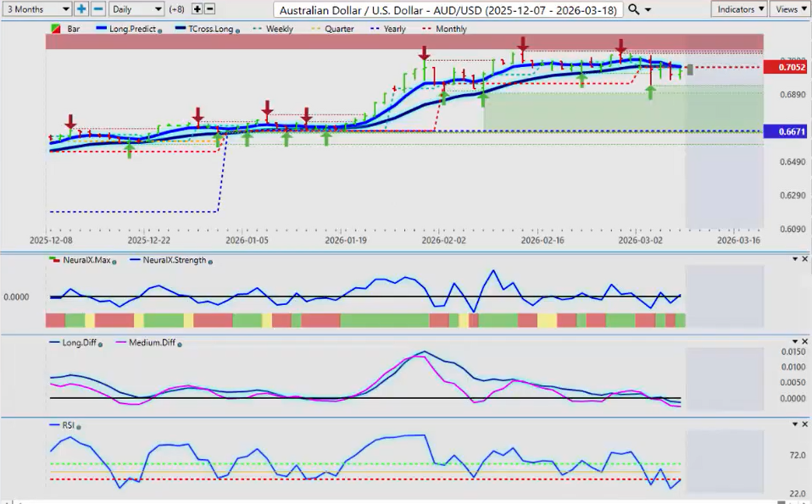Click the blue plus zoom-in button
812x504 pixels.
(x=81, y=8)
